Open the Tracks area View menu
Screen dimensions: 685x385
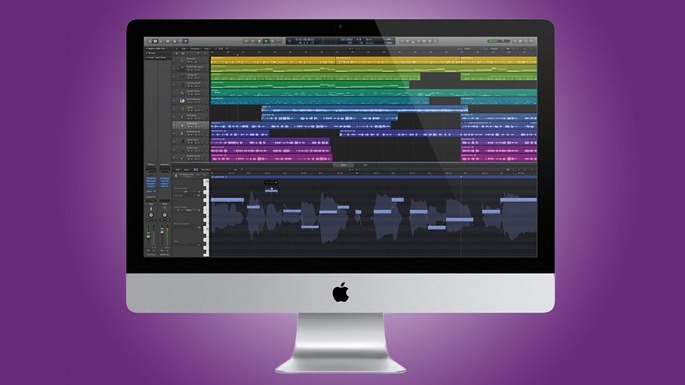tap(206, 49)
